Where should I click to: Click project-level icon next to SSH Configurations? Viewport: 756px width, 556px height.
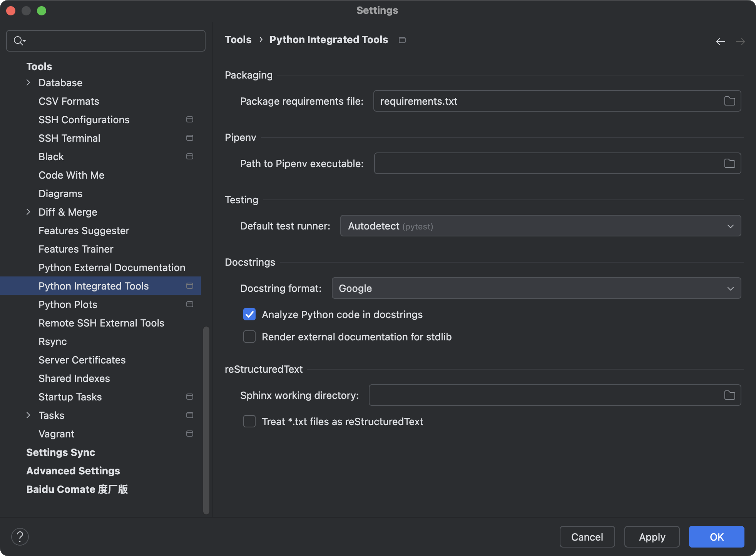(190, 120)
